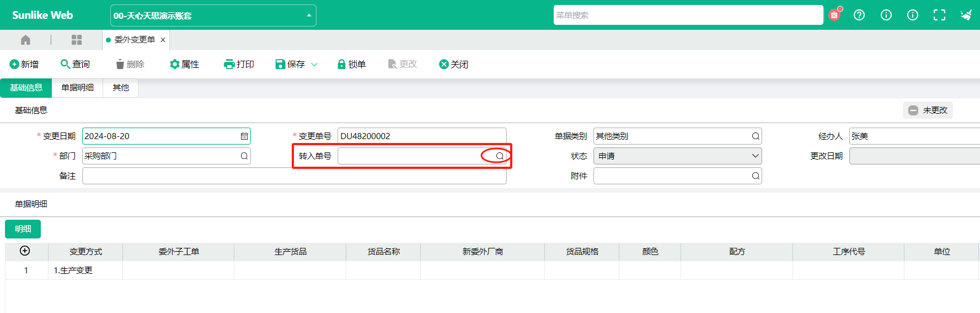Click the broom clean-up icon
980x313 pixels.
(966, 15)
